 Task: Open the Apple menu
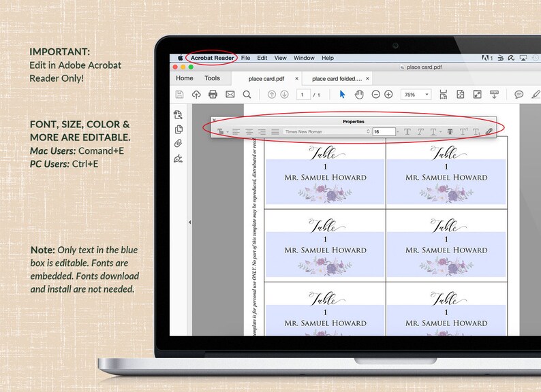pos(180,58)
